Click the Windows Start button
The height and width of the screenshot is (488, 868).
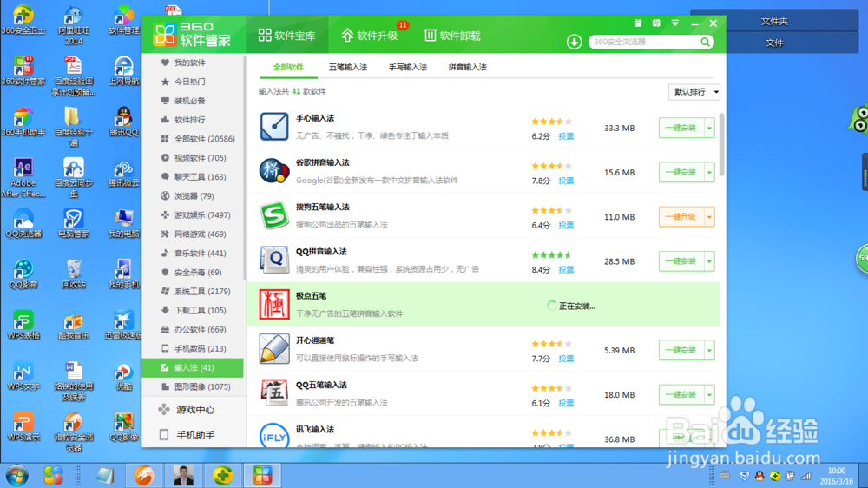click(17, 475)
